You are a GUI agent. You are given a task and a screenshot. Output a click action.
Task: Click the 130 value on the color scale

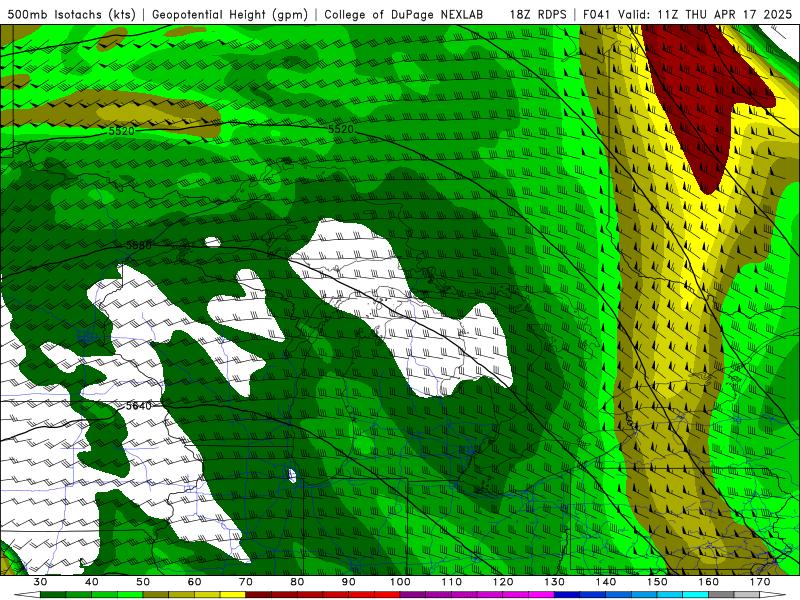click(x=555, y=582)
